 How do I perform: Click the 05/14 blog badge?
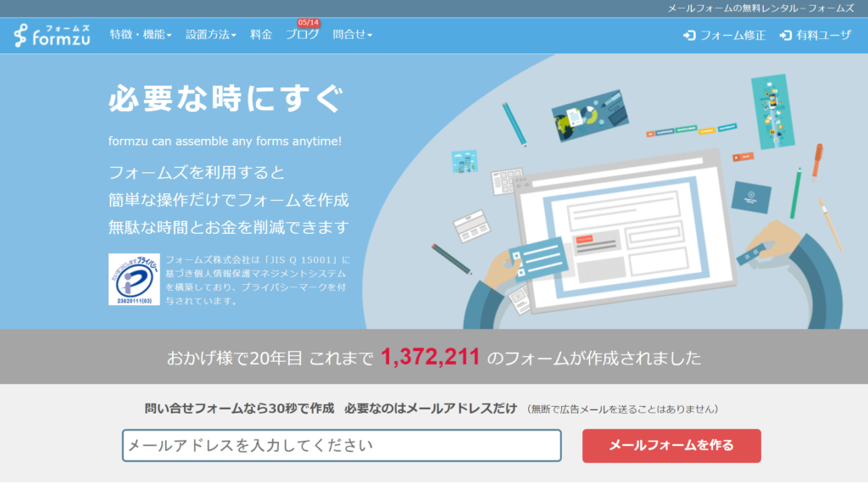click(x=309, y=23)
